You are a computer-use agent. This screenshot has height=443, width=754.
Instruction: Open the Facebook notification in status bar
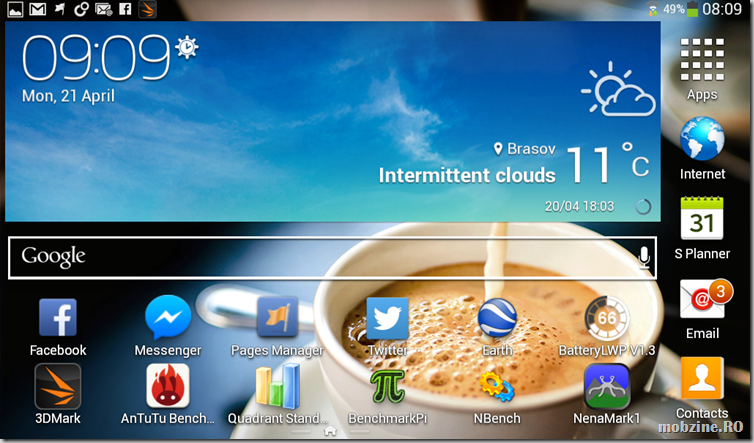pyautogui.click(x=125, y=9)
